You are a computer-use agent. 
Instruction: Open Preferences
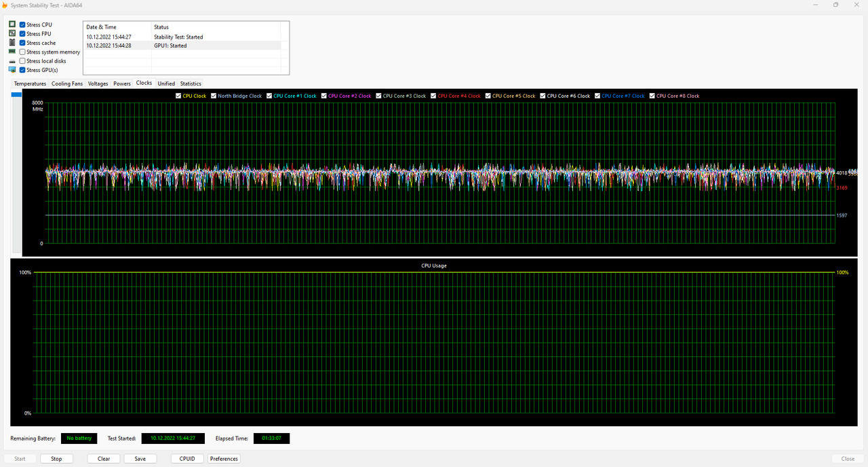[224, 459]
